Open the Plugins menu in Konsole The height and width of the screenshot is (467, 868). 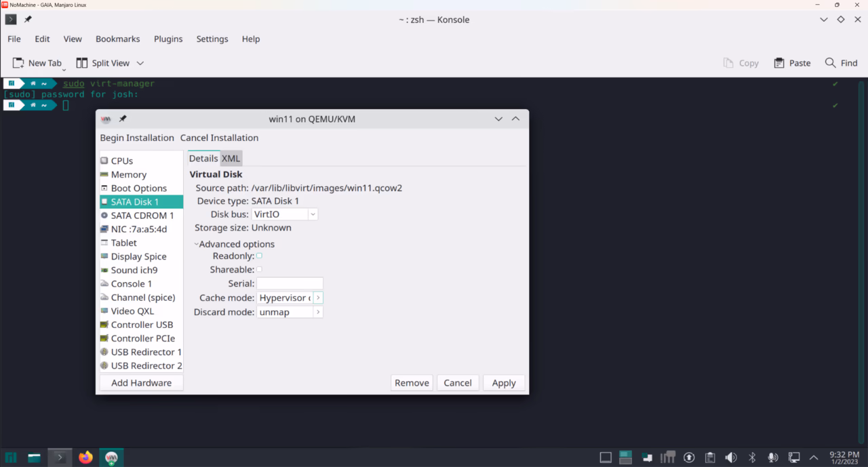[x=168, y=39]
